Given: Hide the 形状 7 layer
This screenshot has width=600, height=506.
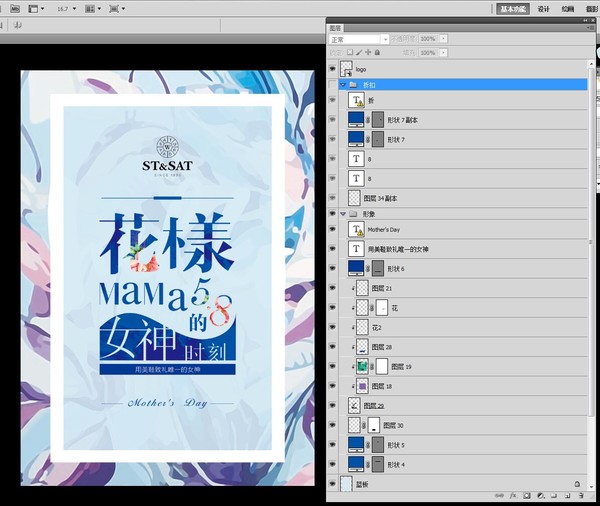Looking at the screenshot, I should 332,139.
